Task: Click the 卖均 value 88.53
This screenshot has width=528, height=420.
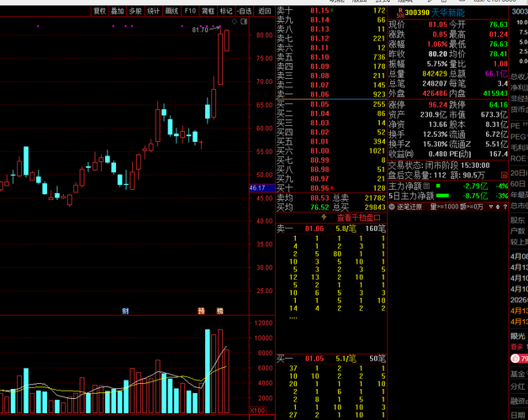Action: tap(319, 198)
